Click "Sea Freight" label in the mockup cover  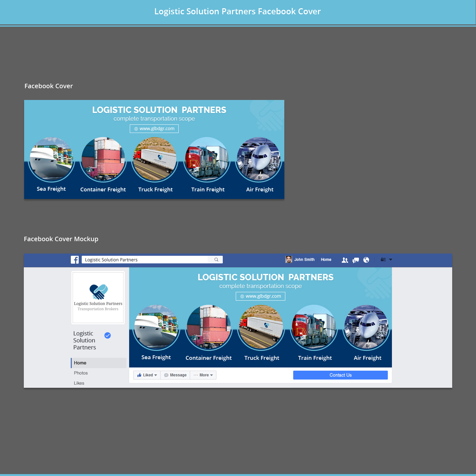pyautogui.click(x=156, y=357)
